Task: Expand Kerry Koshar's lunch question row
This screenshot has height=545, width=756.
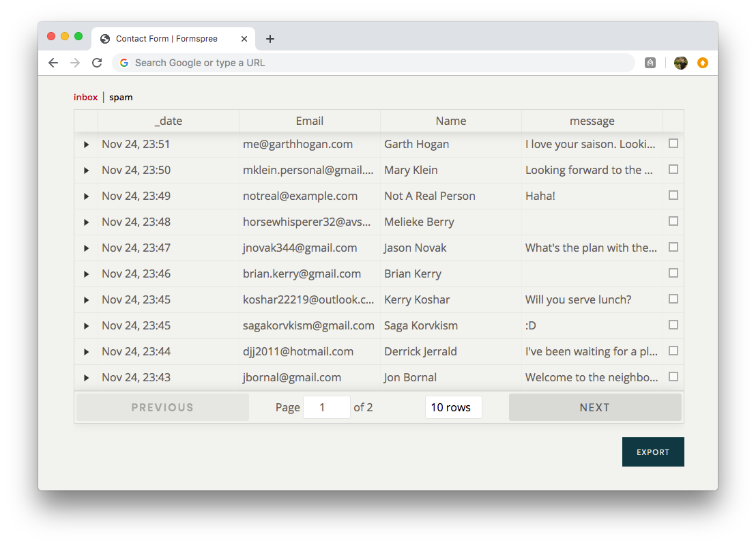Action: (85, 299)
